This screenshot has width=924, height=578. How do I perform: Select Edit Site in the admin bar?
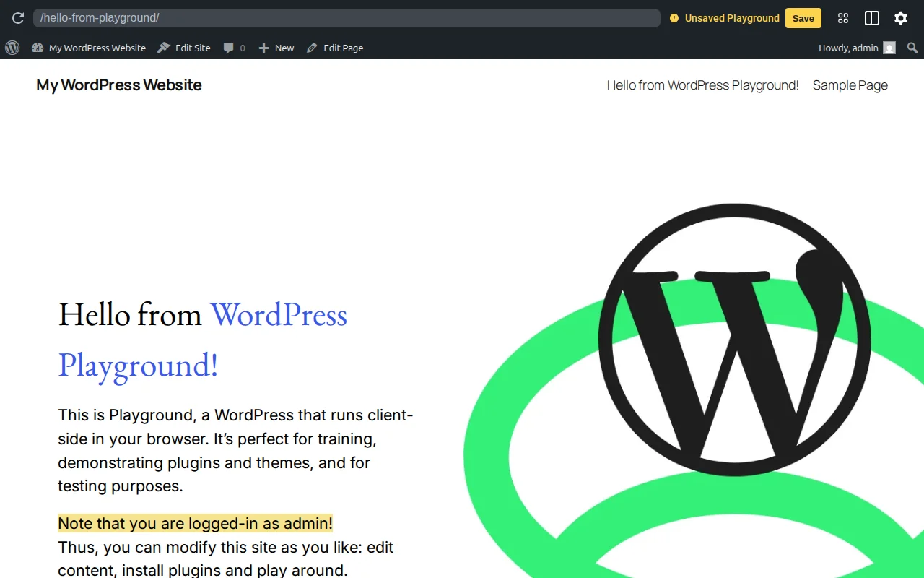click(192, 48)
